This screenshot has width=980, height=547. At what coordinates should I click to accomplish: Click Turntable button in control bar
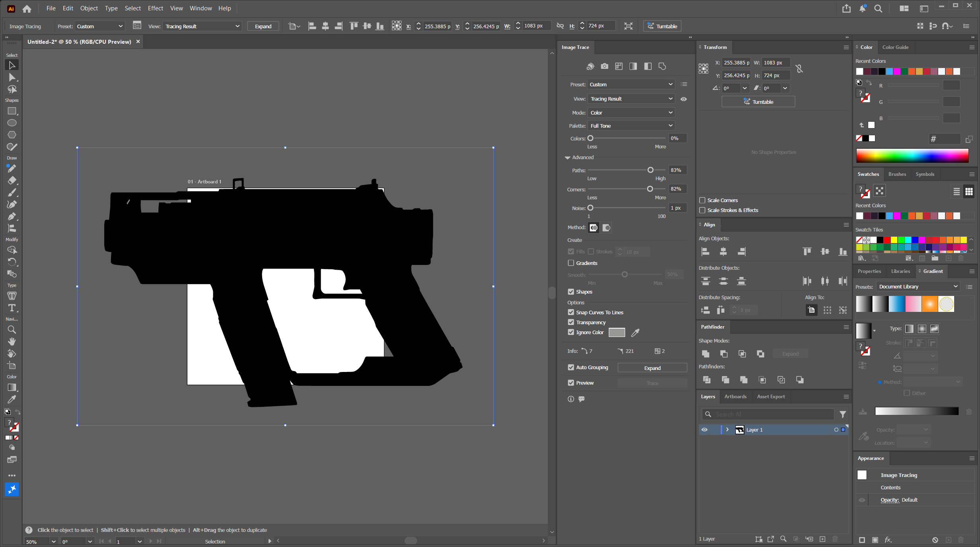662,26
